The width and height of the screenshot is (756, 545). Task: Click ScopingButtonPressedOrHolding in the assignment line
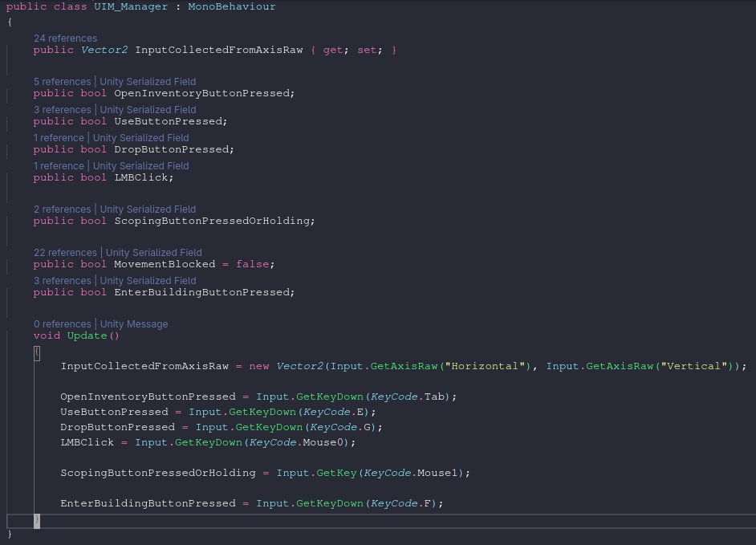point(158,473)
